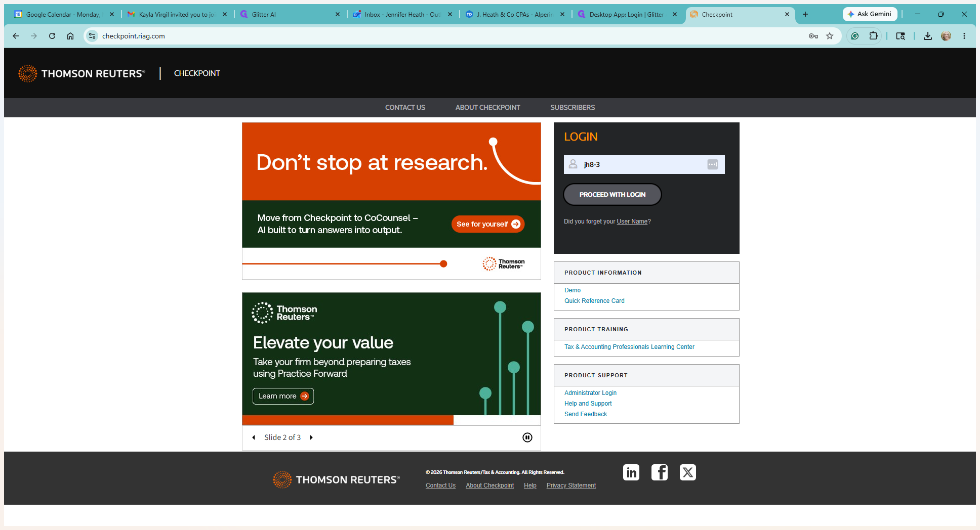Viewport: 980px width, 530px height.
Task: Click Send Feedback link
Action: (586, 414)
